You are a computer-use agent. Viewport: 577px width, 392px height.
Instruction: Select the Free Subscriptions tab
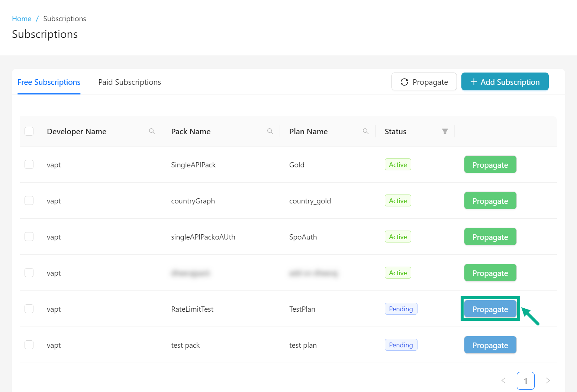pos(49,82)
